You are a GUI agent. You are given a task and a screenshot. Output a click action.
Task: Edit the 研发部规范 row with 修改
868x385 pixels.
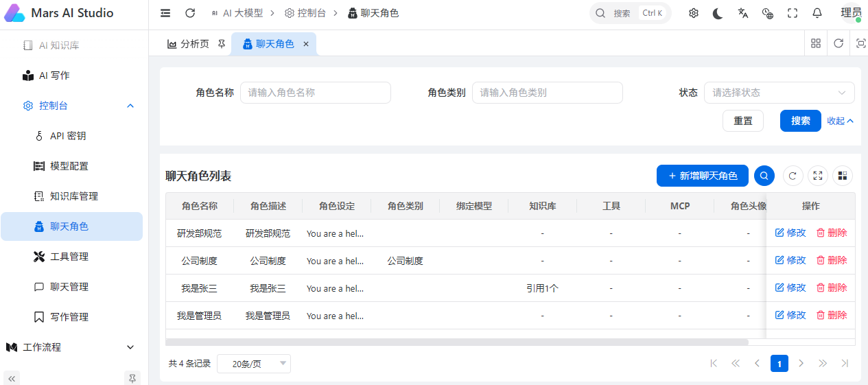coord(790,233)
